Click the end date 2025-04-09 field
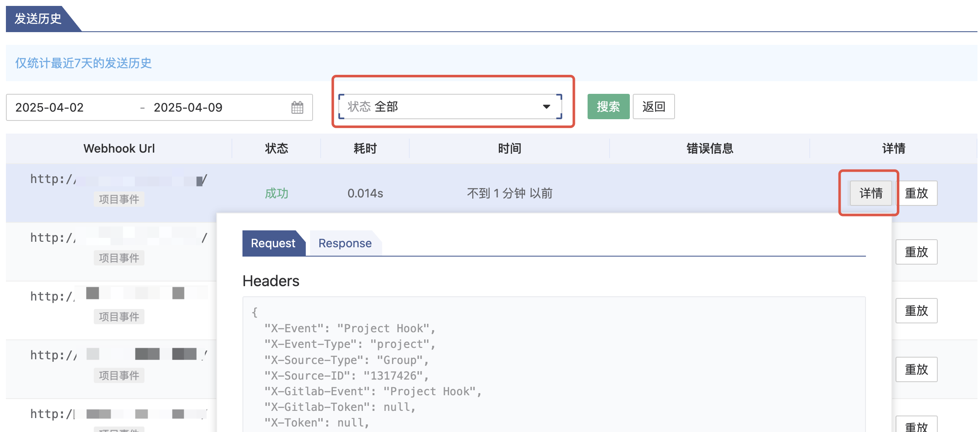 [x=188, y=107]
